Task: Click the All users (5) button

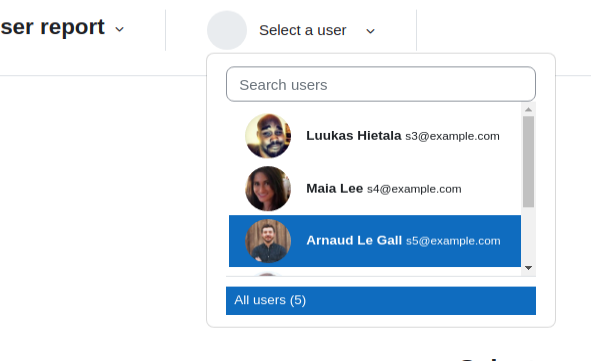Action: click(381, 300)
